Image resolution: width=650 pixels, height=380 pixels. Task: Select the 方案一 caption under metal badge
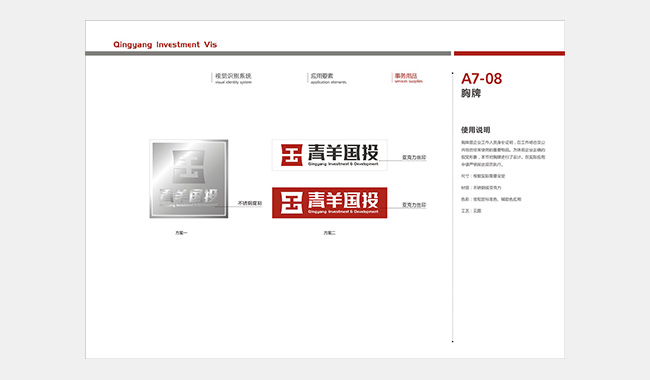(x=181, y=233)
